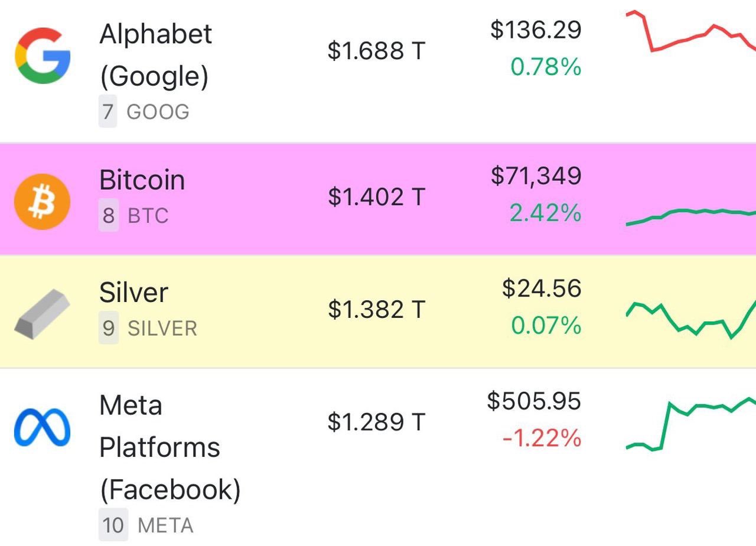Click the blue Meta infinity logo
The image size is (756, 546).
coord(43,427)
